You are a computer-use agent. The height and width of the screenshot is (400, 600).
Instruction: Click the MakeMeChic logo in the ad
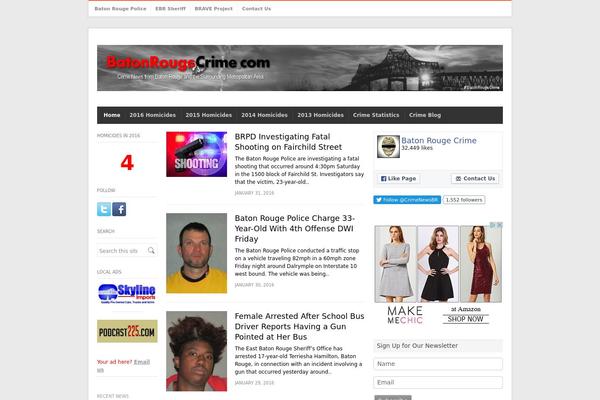click(x=405, y=315)
